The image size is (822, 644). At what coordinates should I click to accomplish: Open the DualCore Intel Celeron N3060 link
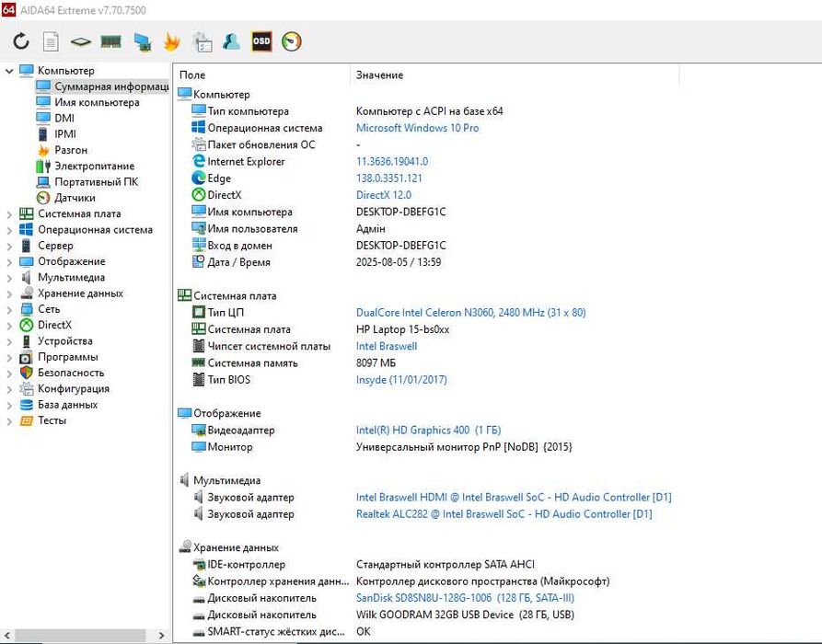point(470,312)
